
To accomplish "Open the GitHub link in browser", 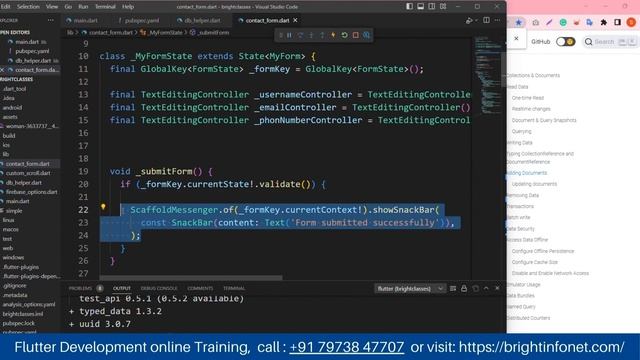I will pos(540,42).
